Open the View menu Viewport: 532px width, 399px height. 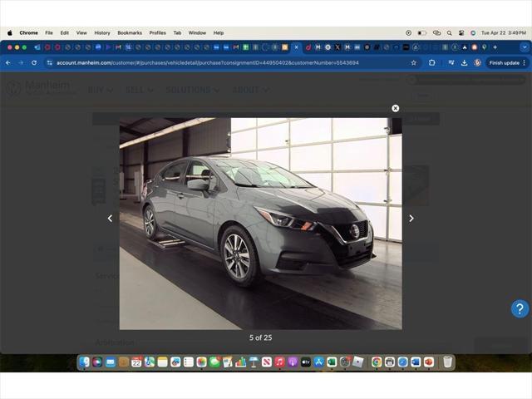click(81, 33)
